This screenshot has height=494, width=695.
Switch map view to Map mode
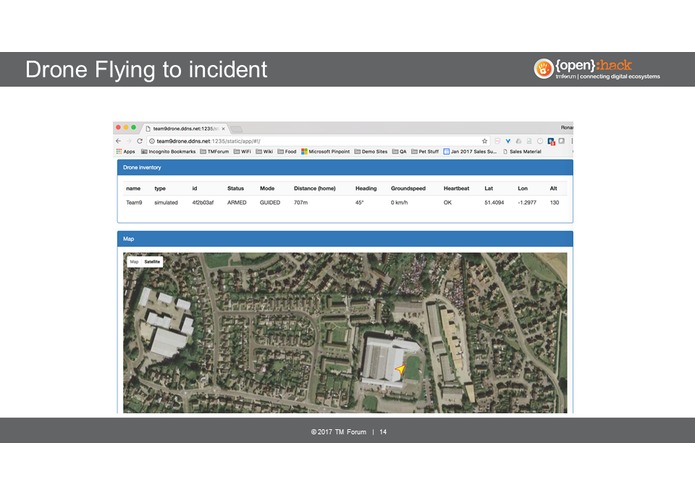tap(134, 262)
